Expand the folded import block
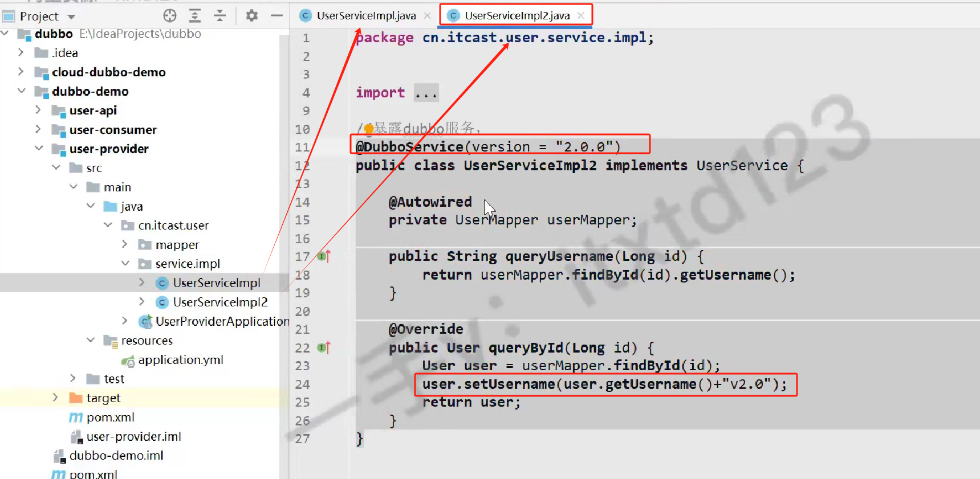The height and width of the screenshot is (479, 980). pos(426,92)
